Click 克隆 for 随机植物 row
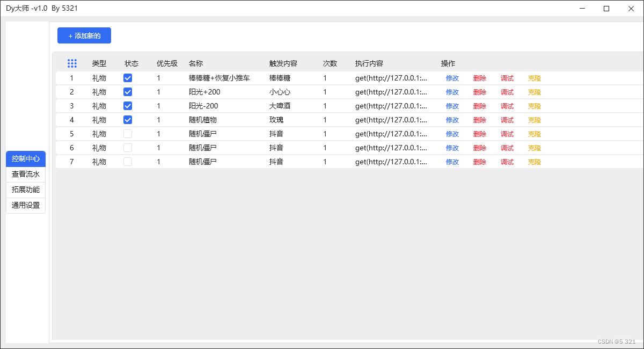 tap(535, 120)
